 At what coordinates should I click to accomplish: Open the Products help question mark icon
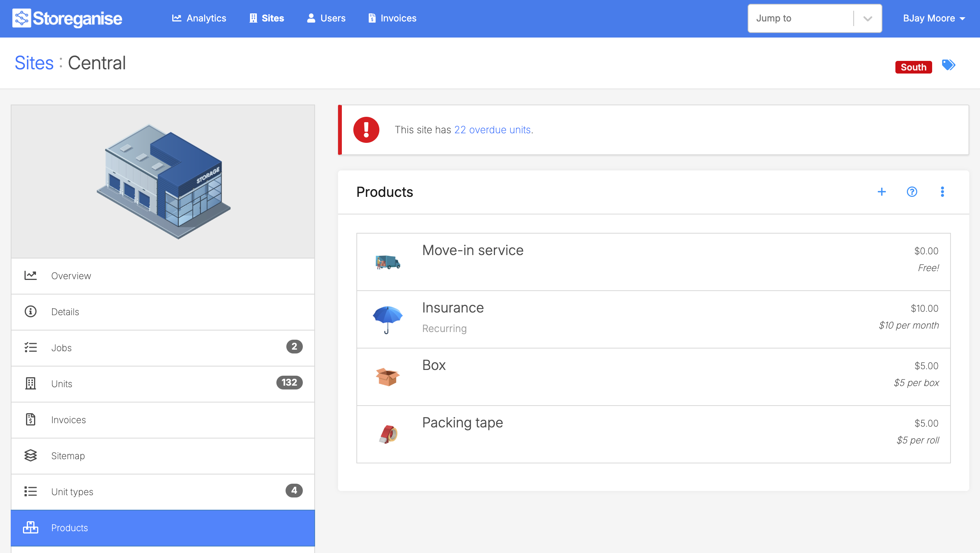pos(912,192)
